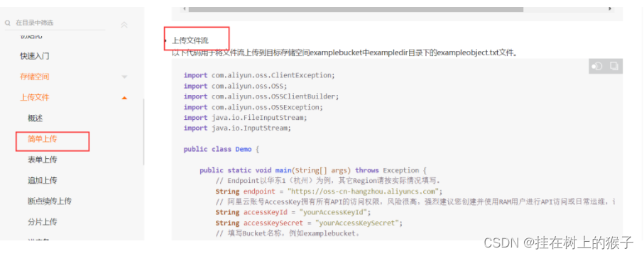Image resolution: width=644 pixels, height=256 pixels.
Task: Click the horizontal scrollbar thumb above the heading
Action: coord(356,9)
